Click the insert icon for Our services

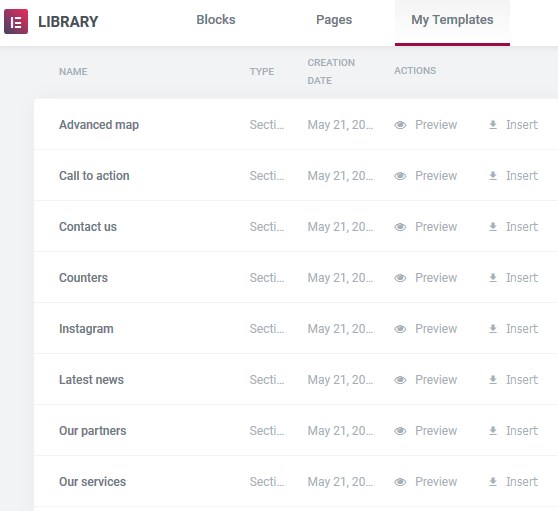coord(493,482)
